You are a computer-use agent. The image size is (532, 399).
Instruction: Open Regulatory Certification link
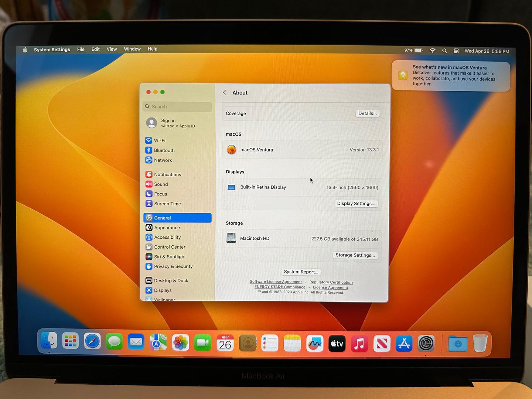[x=331, y=282]
